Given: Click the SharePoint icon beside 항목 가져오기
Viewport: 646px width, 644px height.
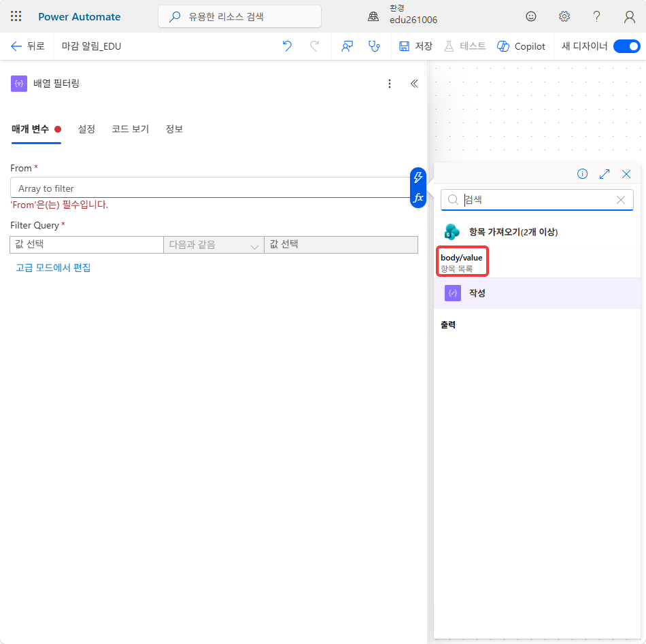Looking at the screenshot, I should click(x=452, y=232).
